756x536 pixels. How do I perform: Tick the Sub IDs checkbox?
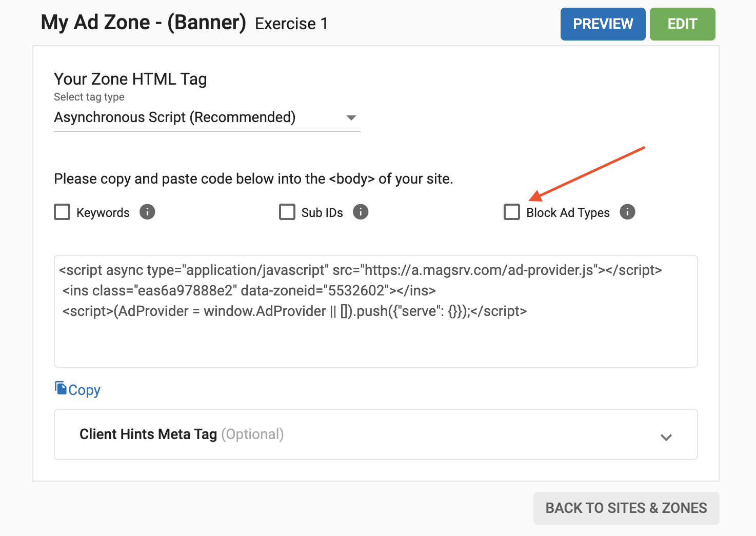[x=287, y=212]
